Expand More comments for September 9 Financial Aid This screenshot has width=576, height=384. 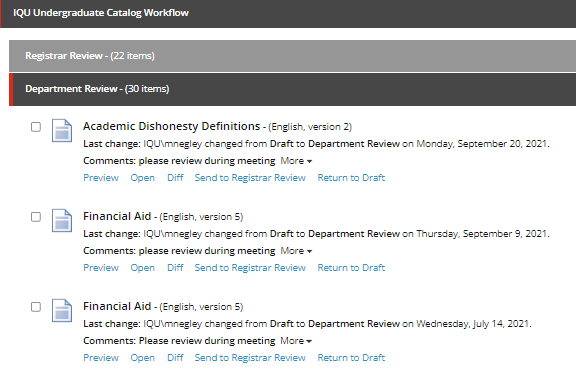tap(296, 251)
